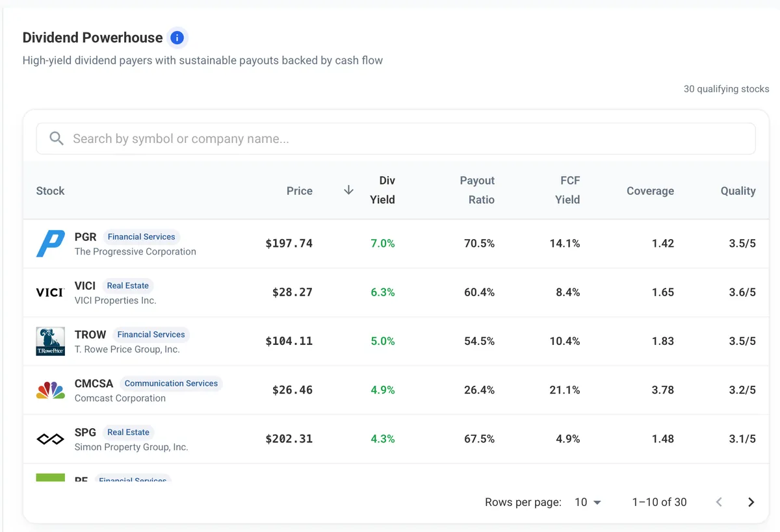Open the VICI ticker symbol
This screenshot has height=532, width=780.
tap(85, 285)
